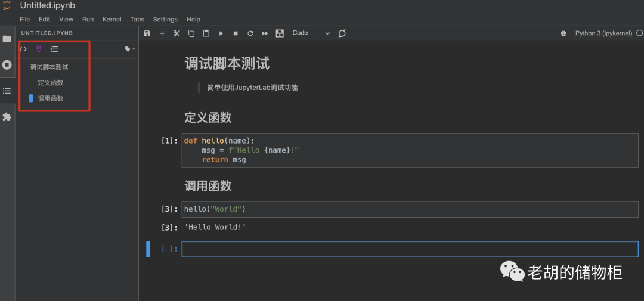Viewport: 644px width, 301px height.
Task: Open the Kernel menu
Action: tap(112, 20)
